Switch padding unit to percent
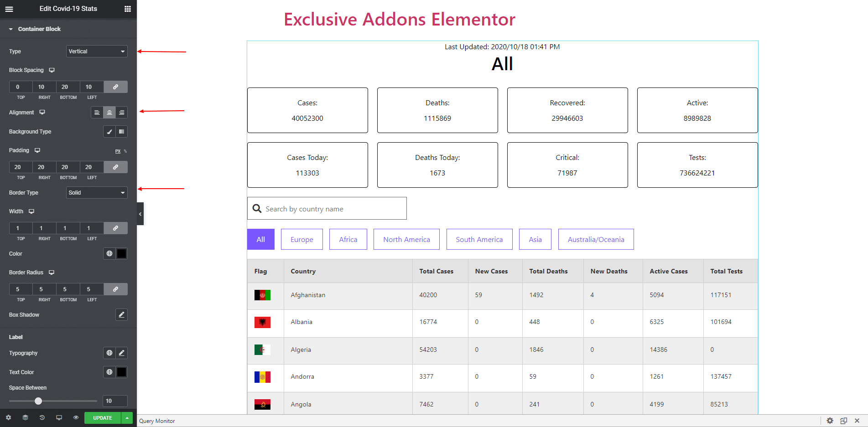 [125, 151]
